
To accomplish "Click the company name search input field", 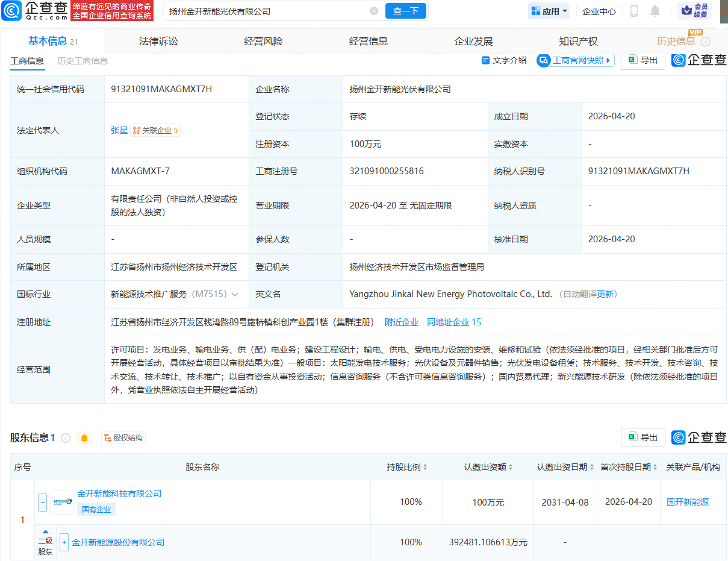I will pos(265,11).
